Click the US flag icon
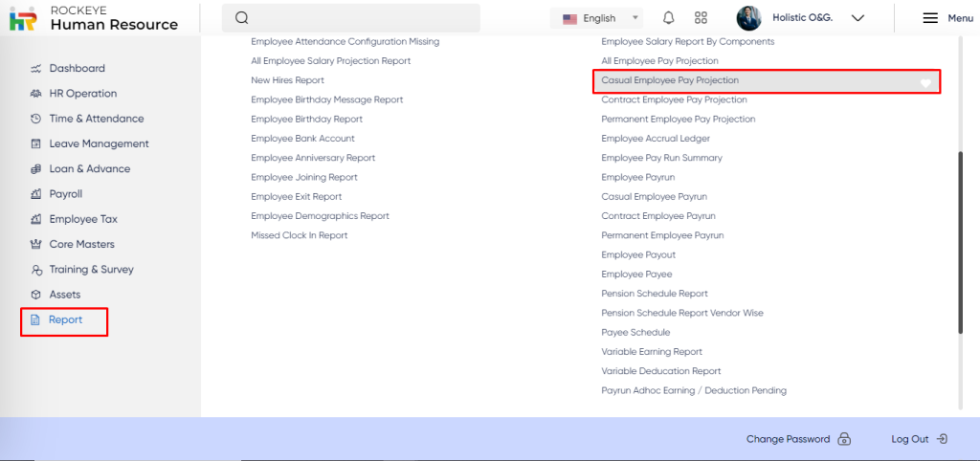Screen dimensions: 980x461 point(569,19)
